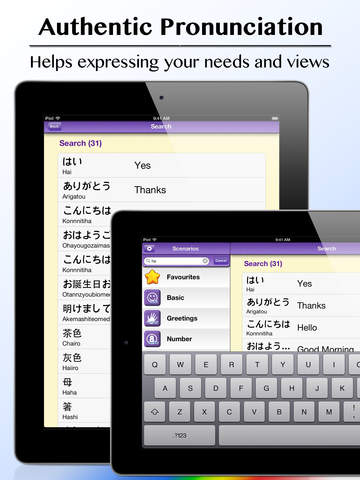
Task: Open the Basic scenario icon
Action: tap(153, 298)
